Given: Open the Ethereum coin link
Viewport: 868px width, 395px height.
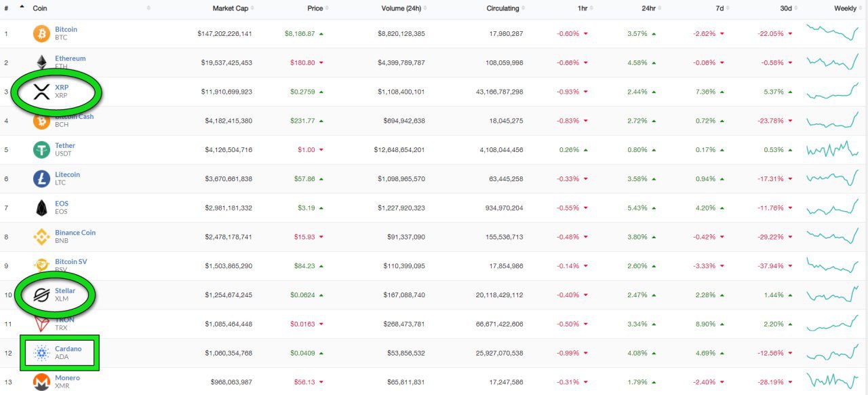Looking at the screenshot, I should [71, 58].
